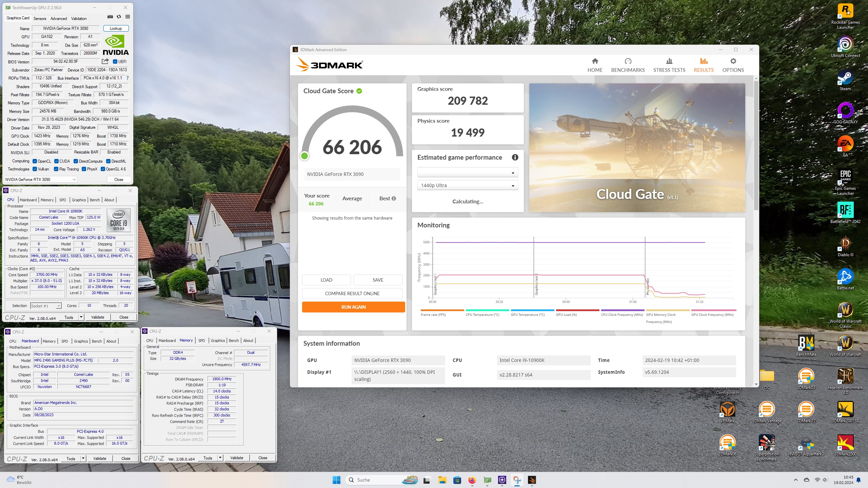Screen dimensions: 868x488
Task: Toggle the Vulkan checkbox
Action: pos(35,169)
